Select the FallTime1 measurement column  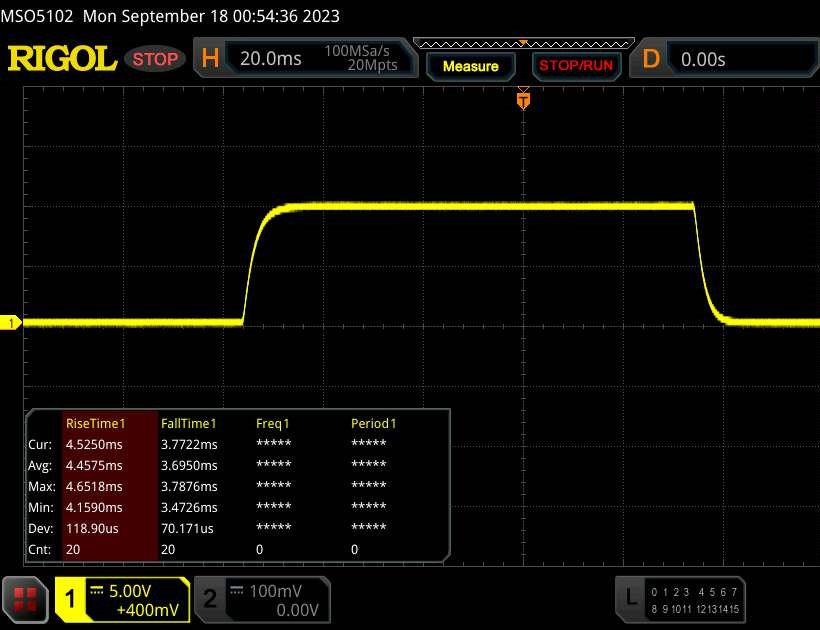point(188,423)
